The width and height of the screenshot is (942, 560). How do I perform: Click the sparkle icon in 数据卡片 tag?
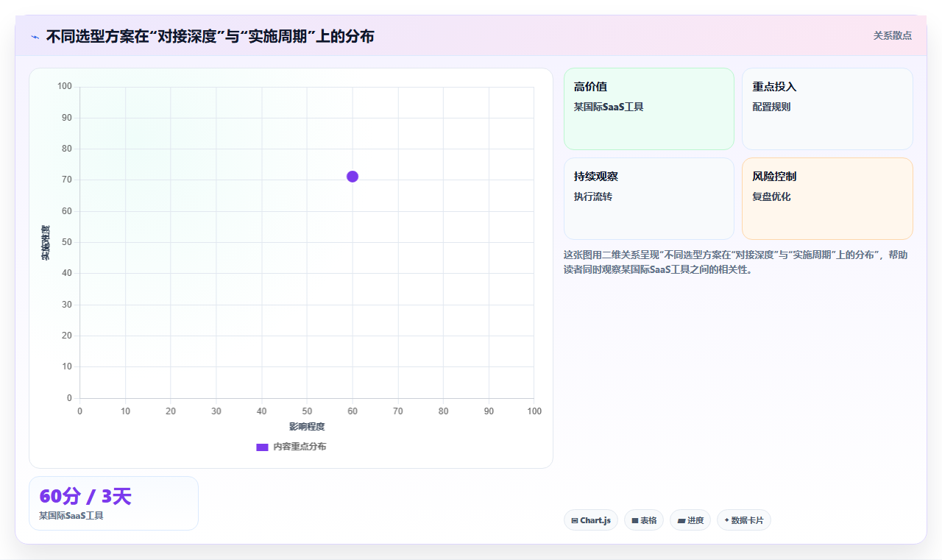726,520
